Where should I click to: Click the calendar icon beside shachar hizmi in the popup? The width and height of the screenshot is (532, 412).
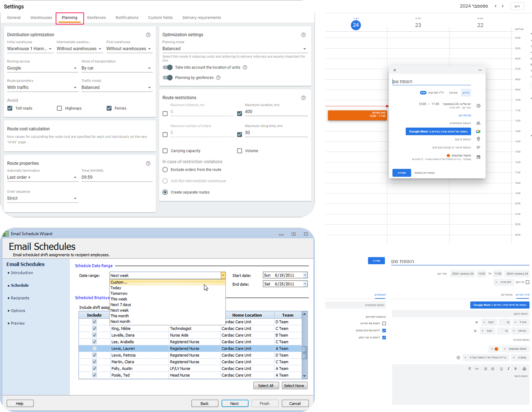coord(479,157)
